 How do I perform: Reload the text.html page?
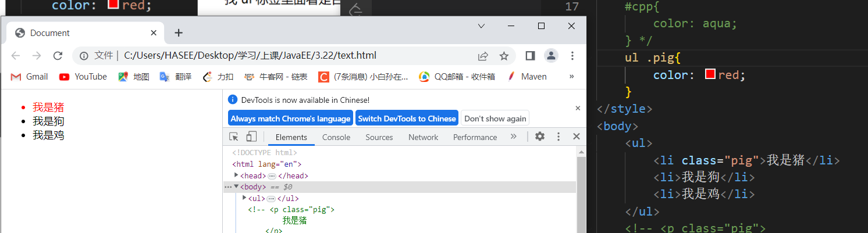[58, 56]
